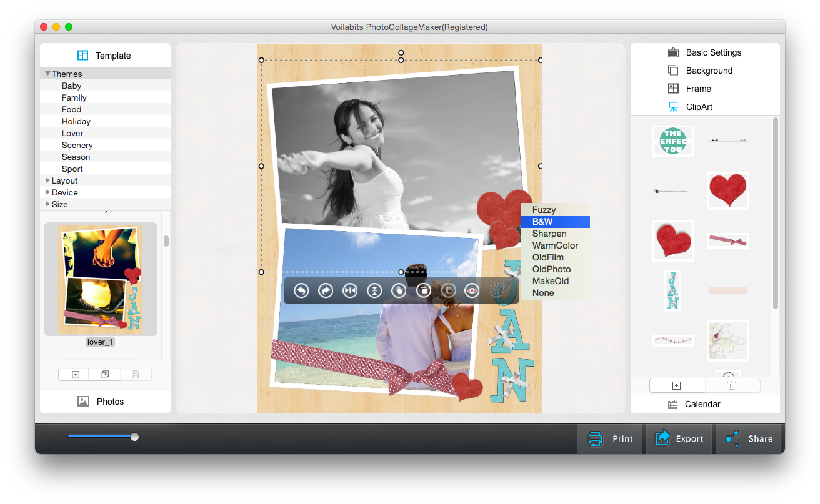This screenshot has width=820, height=504.
Task: Click the add clipart plus icon
Action: click(676, 386)
